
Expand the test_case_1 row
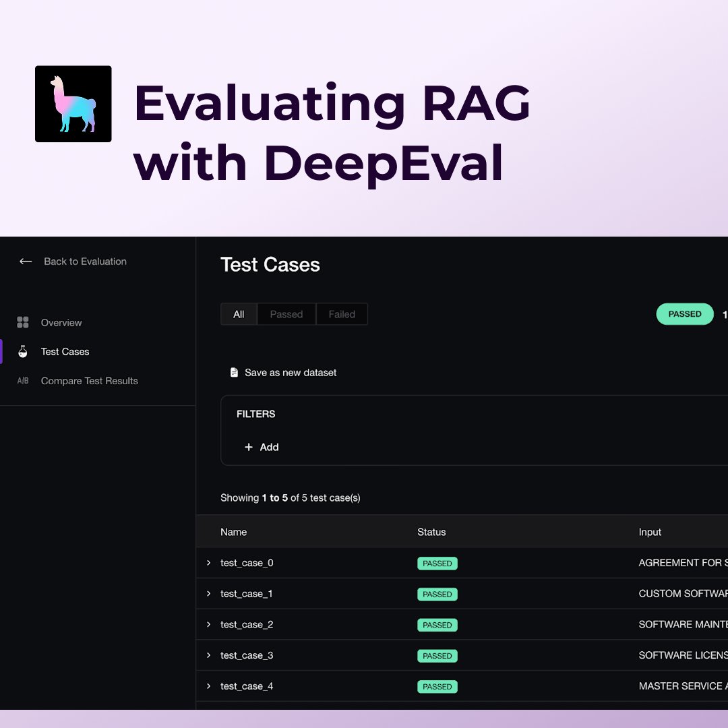pyautogui.click(x=209, y=593)
